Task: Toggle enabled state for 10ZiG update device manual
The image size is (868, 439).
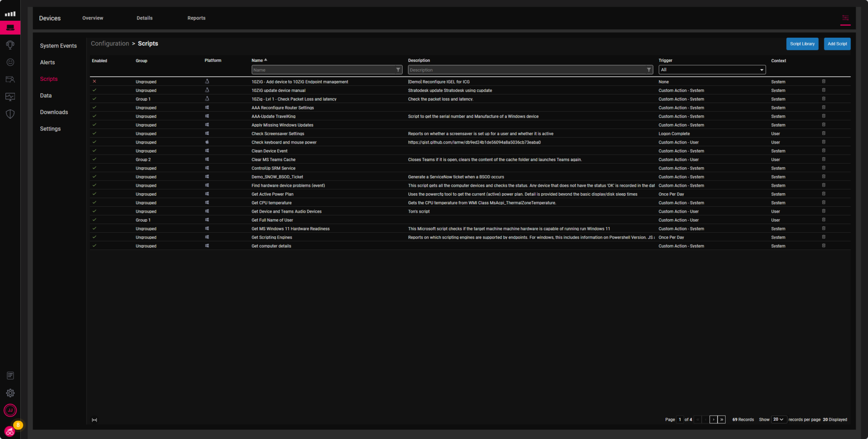Action: pyautogui.click(x=94, y=90)
